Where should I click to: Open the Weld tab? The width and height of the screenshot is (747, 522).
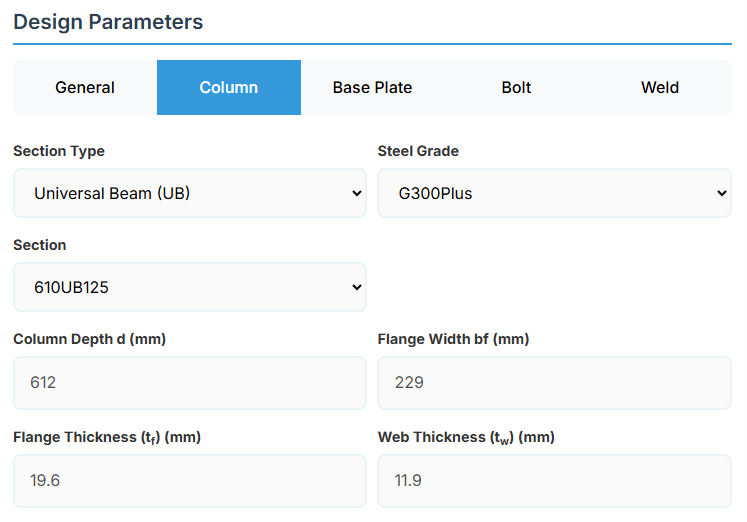660,88
